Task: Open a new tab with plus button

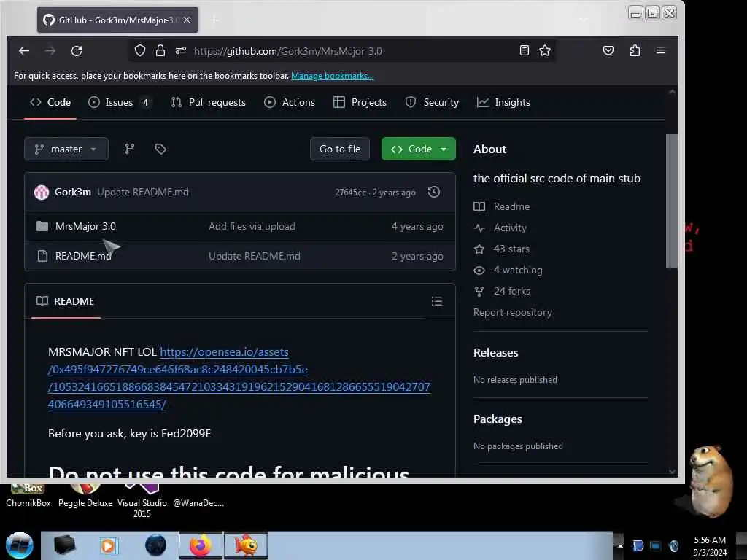Action: [214, 20]
